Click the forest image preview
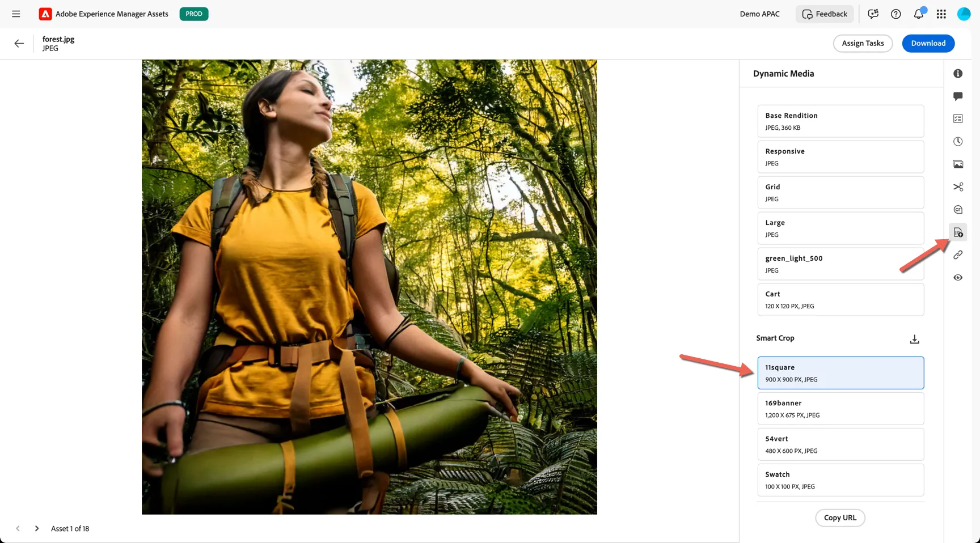Image resolution: width=980 pixels, height=543 pixels. (369, 287)
